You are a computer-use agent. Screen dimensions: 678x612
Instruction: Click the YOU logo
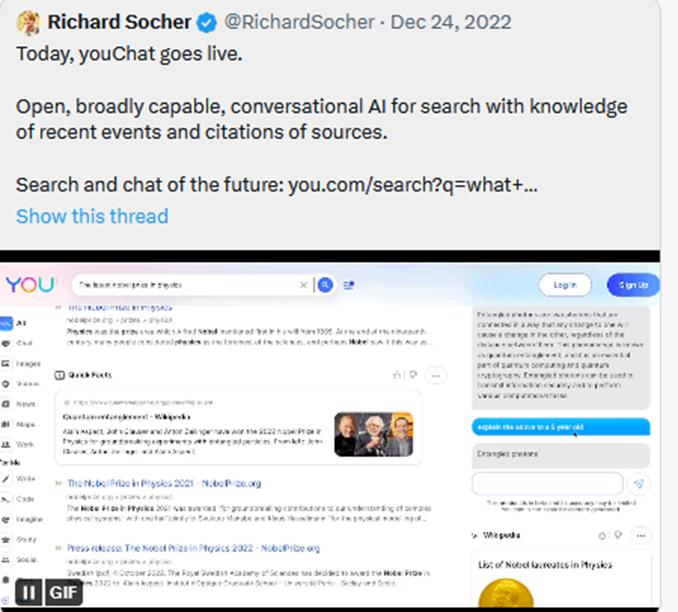(30, 285)
